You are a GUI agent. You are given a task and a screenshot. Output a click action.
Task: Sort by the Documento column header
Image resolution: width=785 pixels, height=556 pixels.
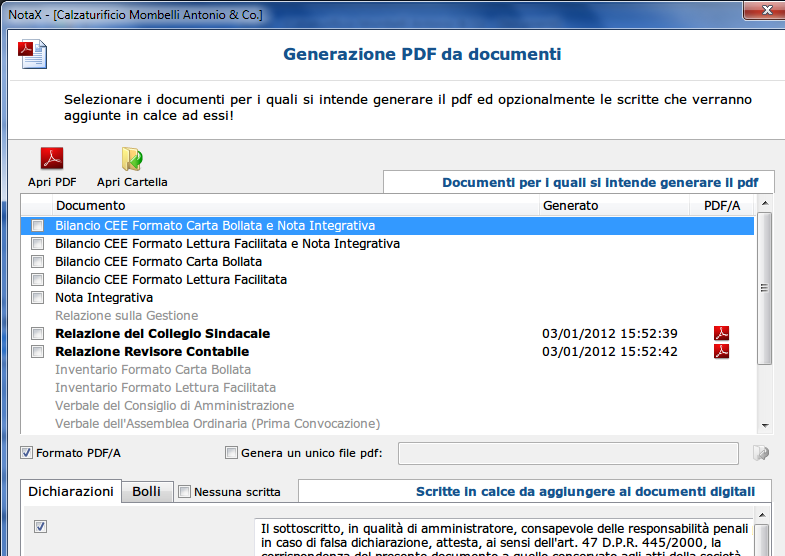[280, 205]
